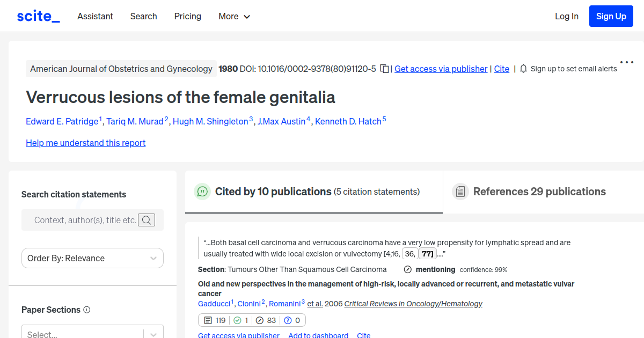The width and height of the screenshot is (644, 338).
Task: Open the three-dot overflow menu on the paper card
Action: tap(626, 62)
